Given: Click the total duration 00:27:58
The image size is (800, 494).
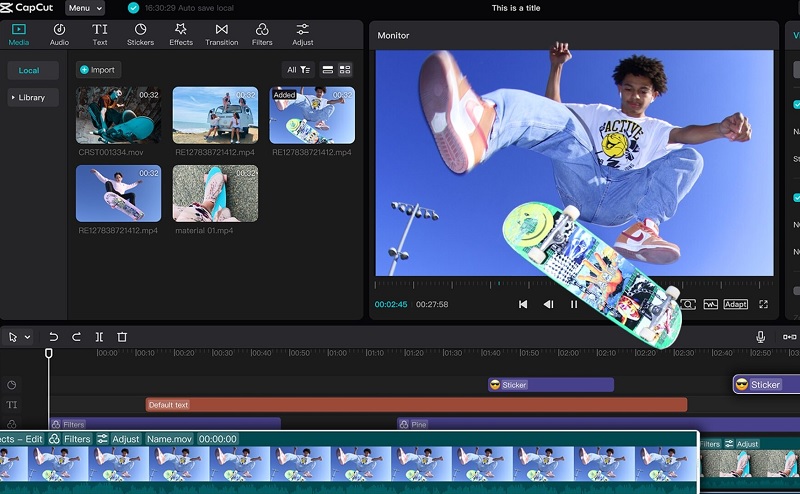Looking at the screenshot, I should [432, 304].
